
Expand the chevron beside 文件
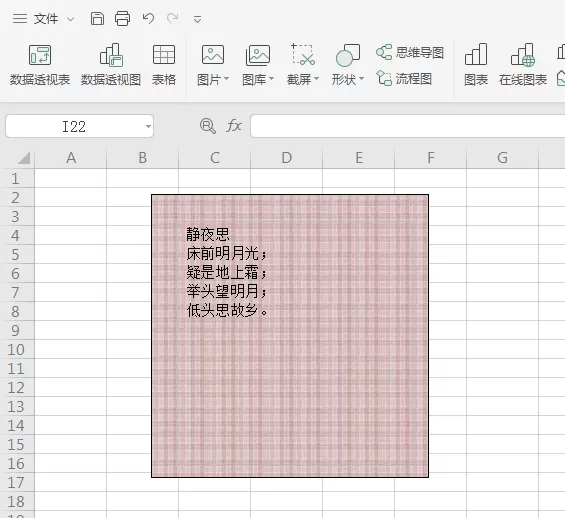(71, 19)
